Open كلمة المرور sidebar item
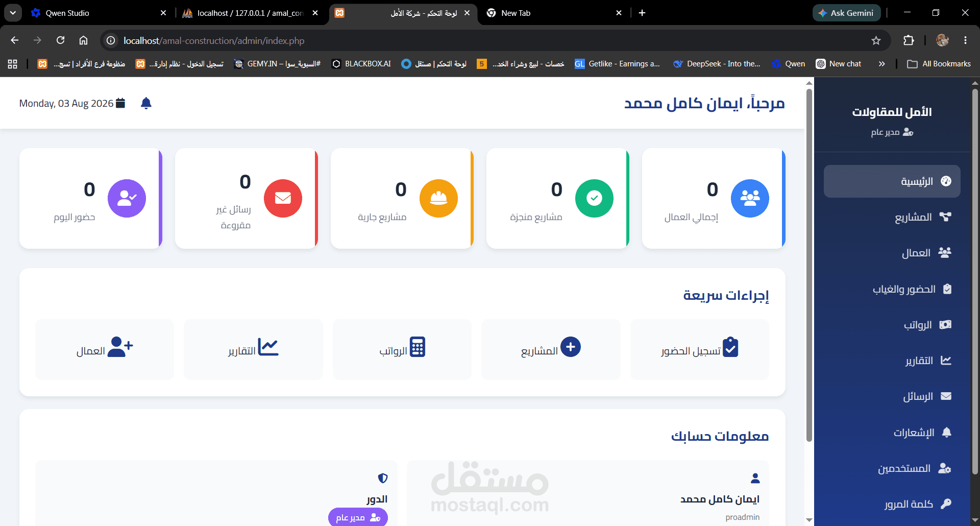 pyautogui.click(x=892, y=504)
